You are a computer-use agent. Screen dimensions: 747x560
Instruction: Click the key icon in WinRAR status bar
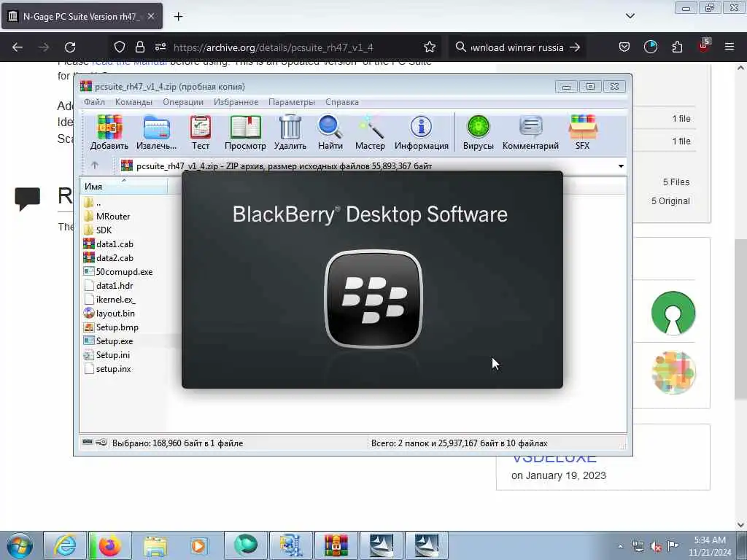click(101, 443)
